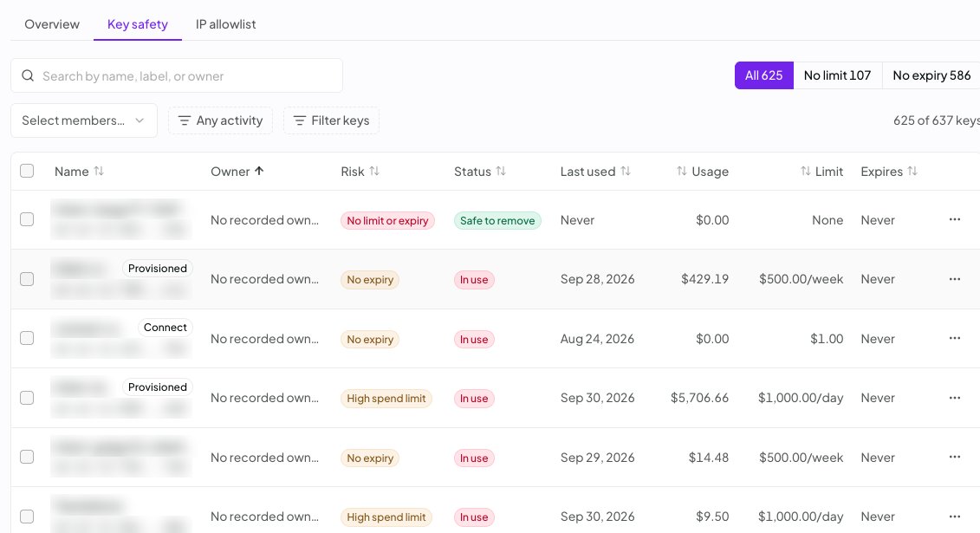Image resolution: width=980 pixels, height=533 pixels.
Task: Open the three-dot menu for the $14.48 key
Action: [x=954, y=457]
